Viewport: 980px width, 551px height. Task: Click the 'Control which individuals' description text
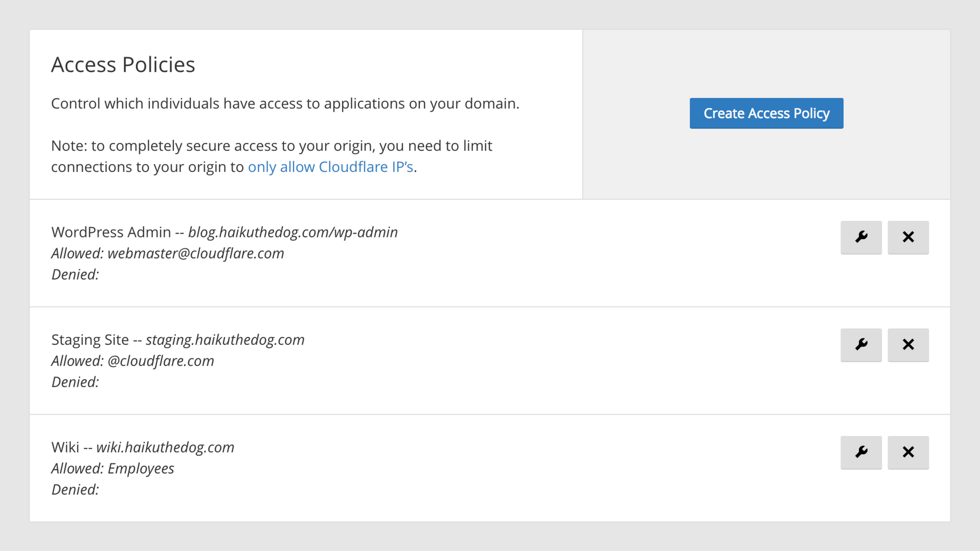click(x=285, y=104)
